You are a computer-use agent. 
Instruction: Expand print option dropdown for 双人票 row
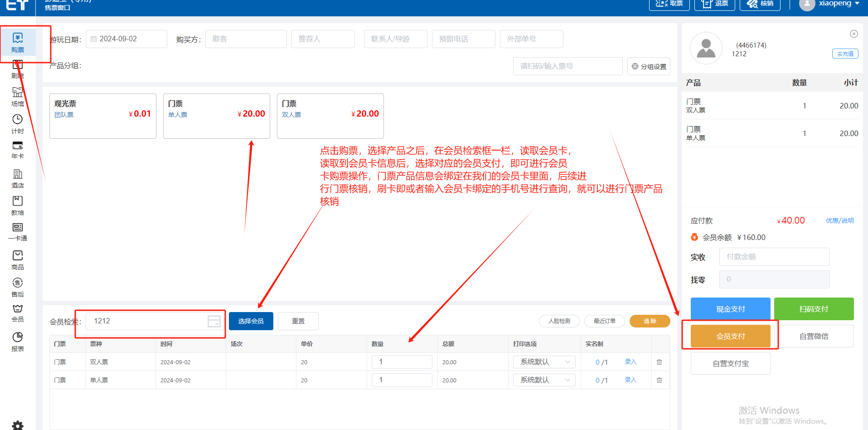coord(544,362)
